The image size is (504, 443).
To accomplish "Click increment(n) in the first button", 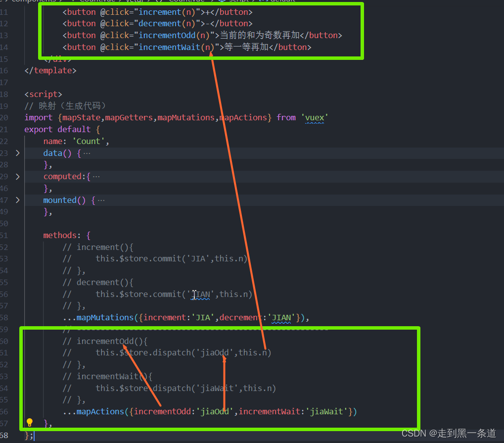I will click(167, 12).
